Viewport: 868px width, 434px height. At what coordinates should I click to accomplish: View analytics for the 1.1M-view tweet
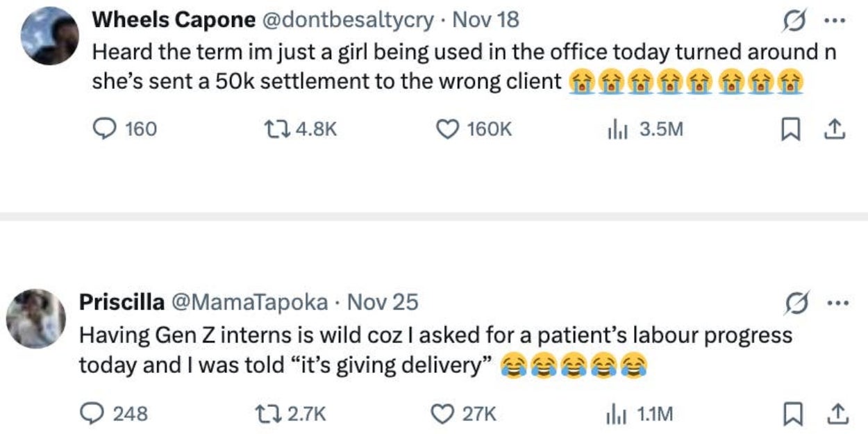[612, 414]
